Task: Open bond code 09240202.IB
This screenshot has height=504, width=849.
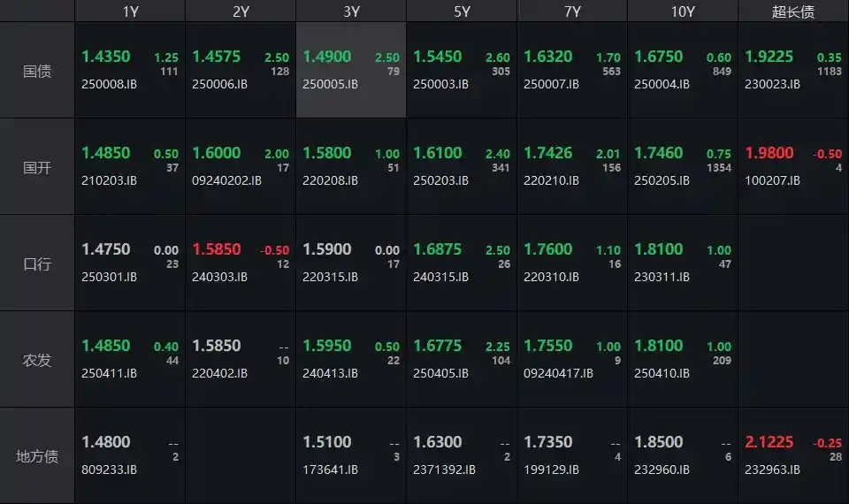Action: (227, 180)
